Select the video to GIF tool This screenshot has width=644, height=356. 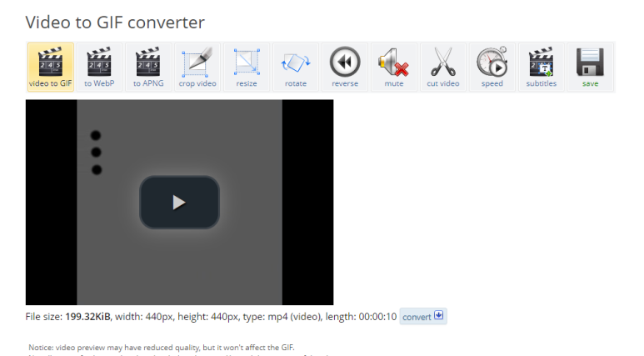coord(51,67)
